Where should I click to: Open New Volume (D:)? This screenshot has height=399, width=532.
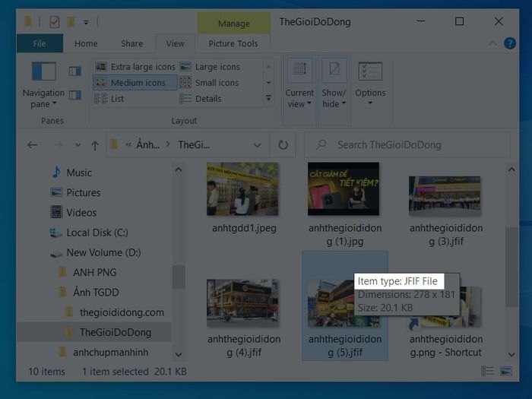[x=95, y=252]
